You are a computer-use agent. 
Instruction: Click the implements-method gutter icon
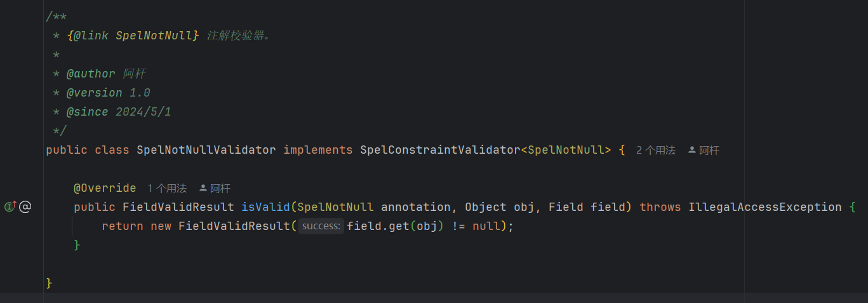pyautogui.click(x=10, y=206)
